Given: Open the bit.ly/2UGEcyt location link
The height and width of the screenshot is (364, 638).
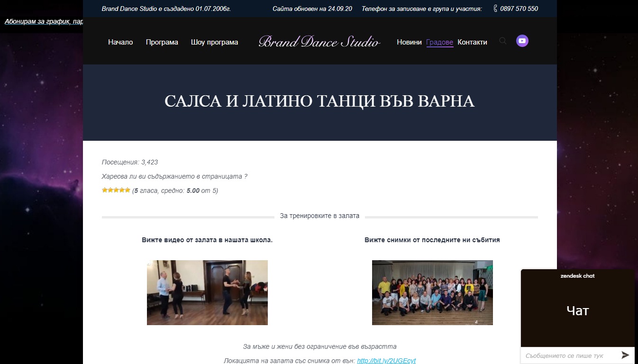Looking at the screenshot, I should coord(386,361).
